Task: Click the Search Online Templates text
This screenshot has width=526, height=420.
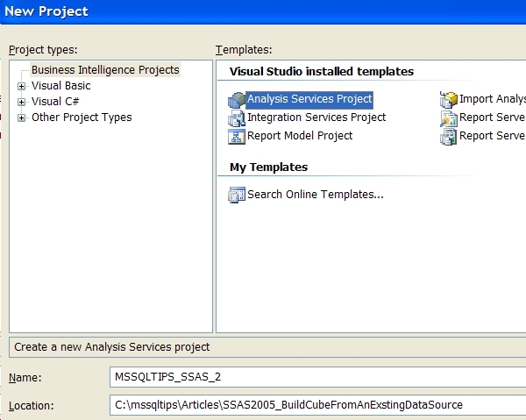Action: point(316,195)
